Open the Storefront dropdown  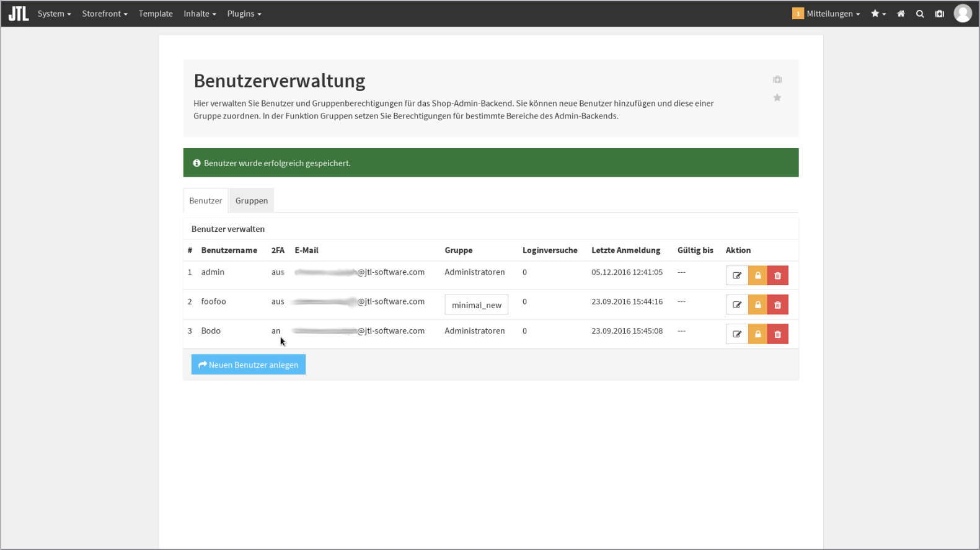click(105, 14)
